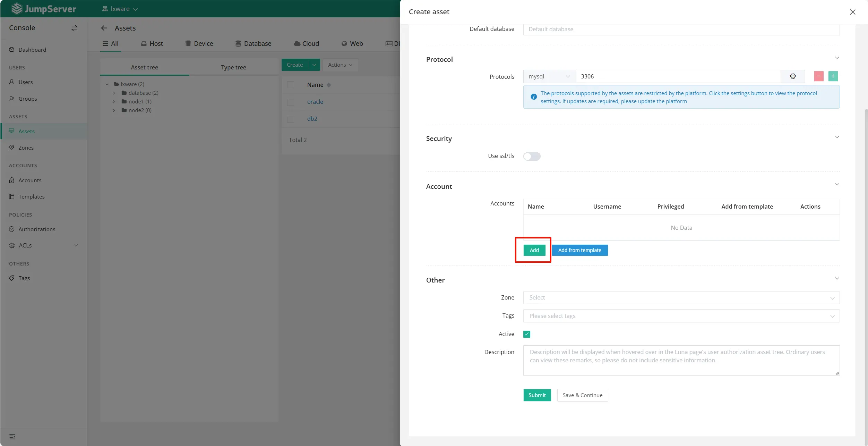The width and height of the screenshot is (868, 446).
Task: Toggle Use ssl/tls switch
Action: coord(532,157)
